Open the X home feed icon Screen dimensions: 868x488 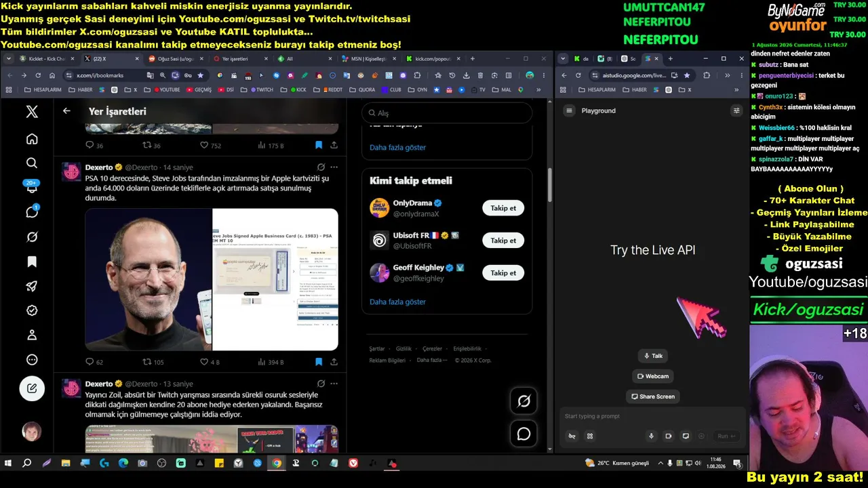pyautogui.click(x=32, y=139)
